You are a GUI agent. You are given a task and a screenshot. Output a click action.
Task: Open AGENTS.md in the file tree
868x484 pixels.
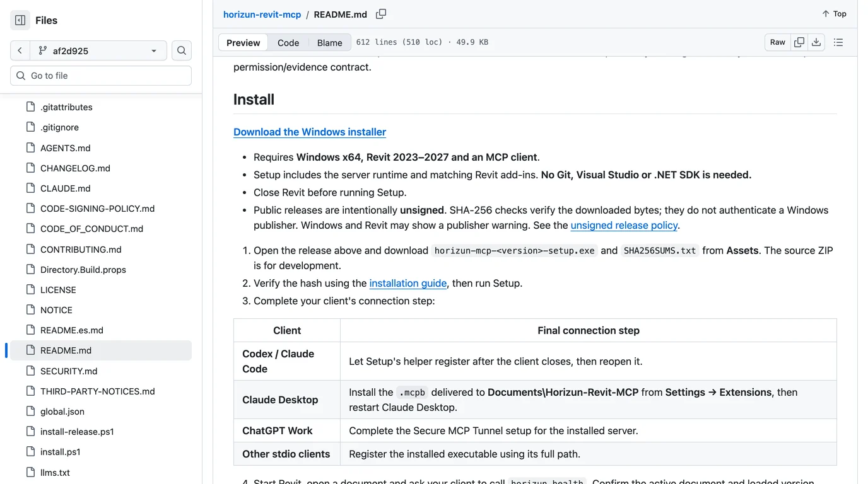101,148
